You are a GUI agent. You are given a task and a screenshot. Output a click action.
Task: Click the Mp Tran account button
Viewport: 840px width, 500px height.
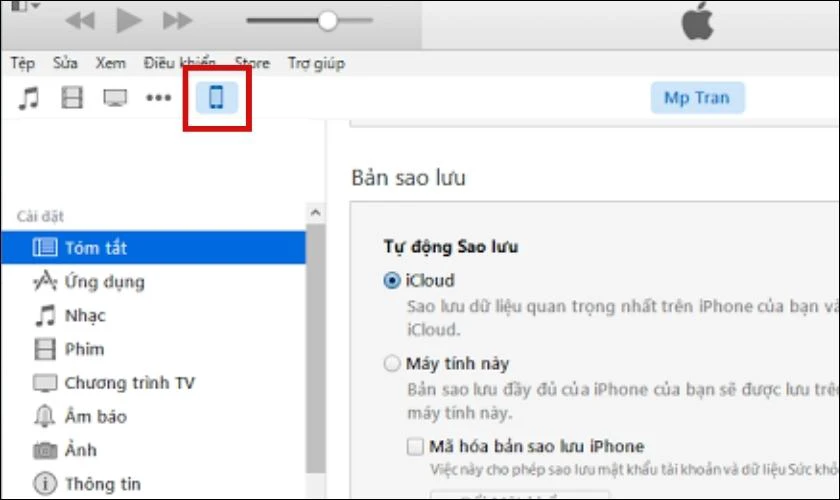pos(697,98)
